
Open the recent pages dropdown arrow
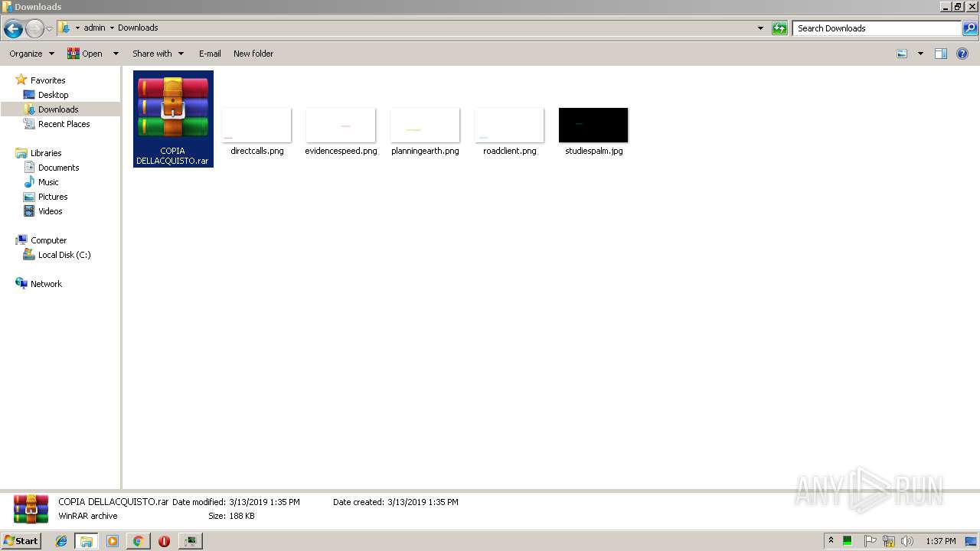point(50,28)
